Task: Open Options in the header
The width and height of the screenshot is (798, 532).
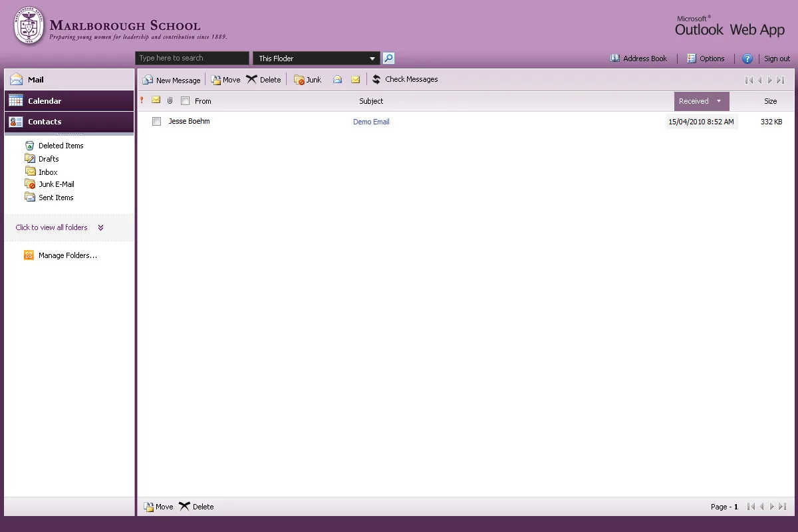Action: pos(706,59)
